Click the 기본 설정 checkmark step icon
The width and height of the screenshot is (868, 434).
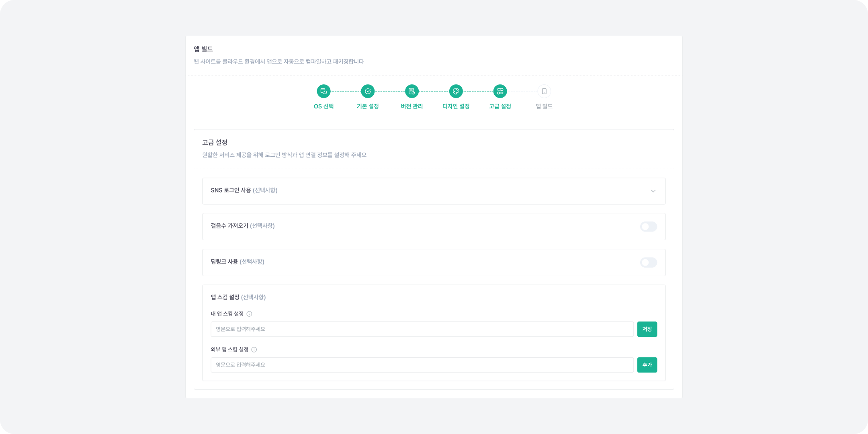click(368, 91)
